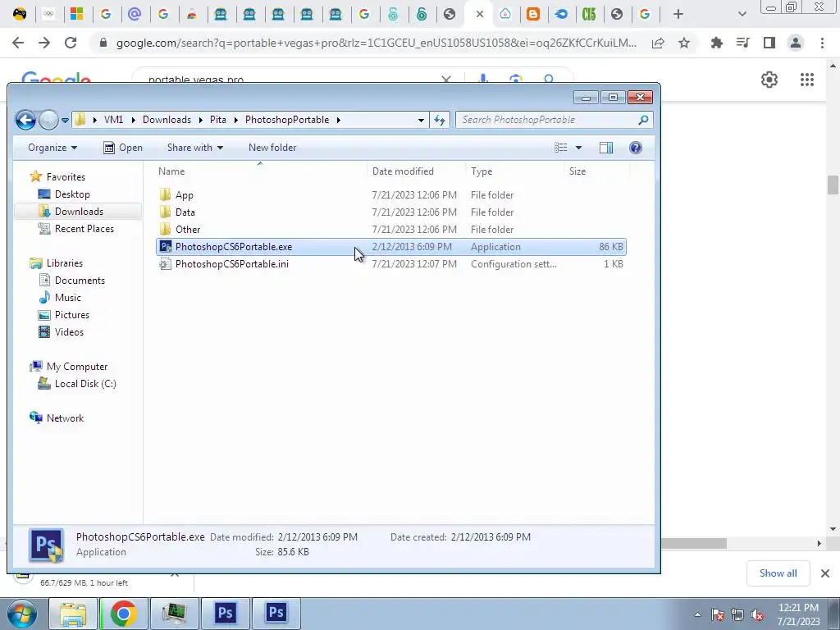
Task: Select PhotoshopCS6Portable.exe file
Action: click(391, 247)
